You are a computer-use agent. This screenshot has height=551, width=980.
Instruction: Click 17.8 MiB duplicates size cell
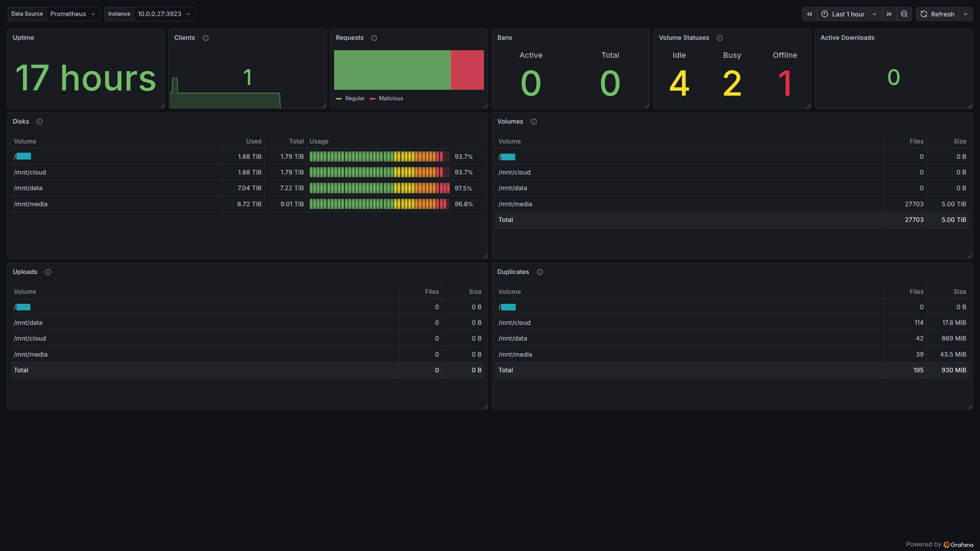pos(954,323)
